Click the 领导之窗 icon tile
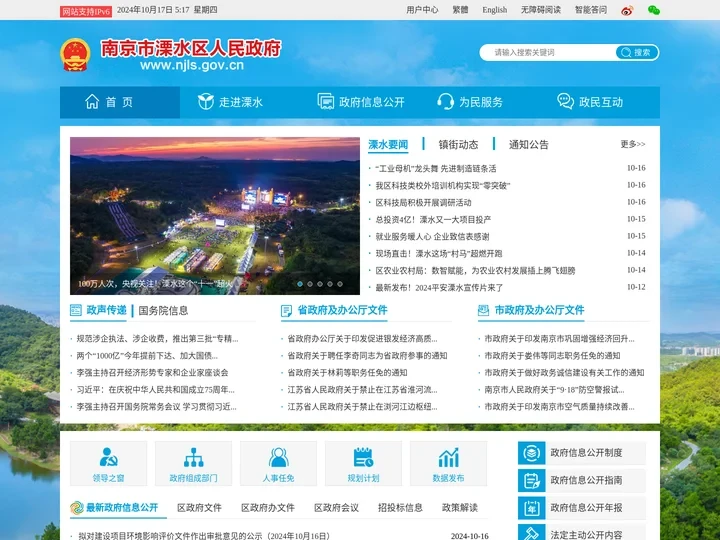Screen dimensions: 720x540 (x=108, y=463)
